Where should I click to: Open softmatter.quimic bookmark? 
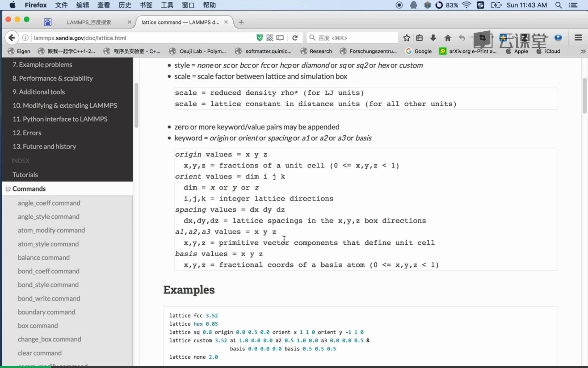pos(263,51)
